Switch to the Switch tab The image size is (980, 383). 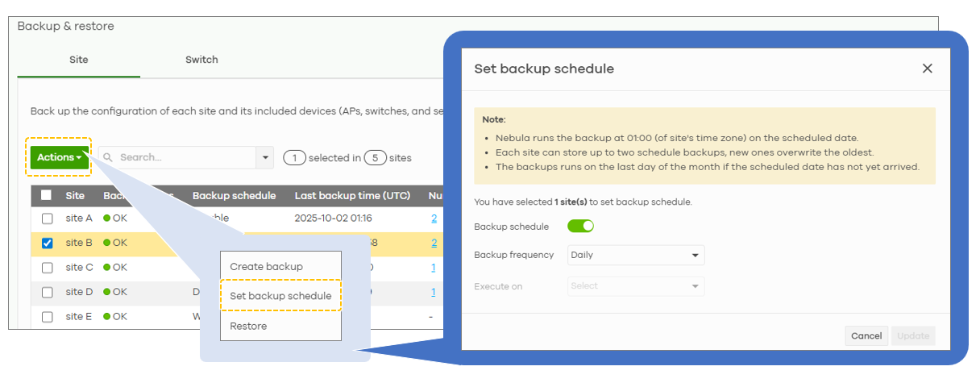[201, 60]
